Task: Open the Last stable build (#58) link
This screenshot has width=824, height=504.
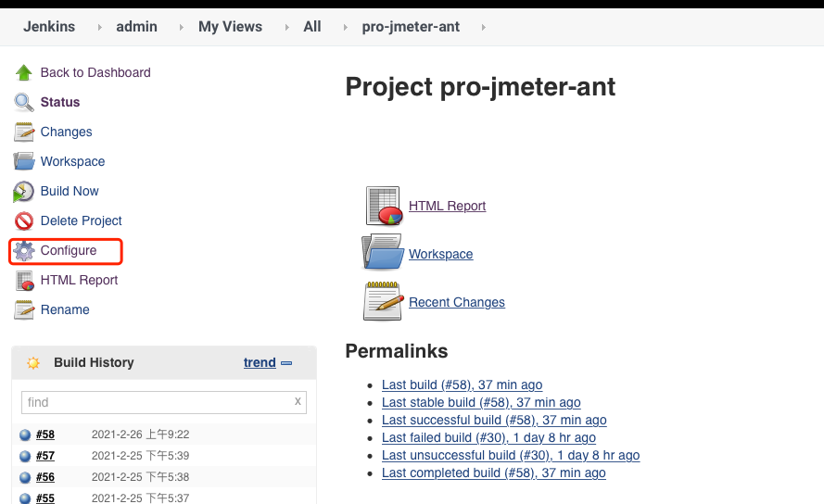Action: 481,402
